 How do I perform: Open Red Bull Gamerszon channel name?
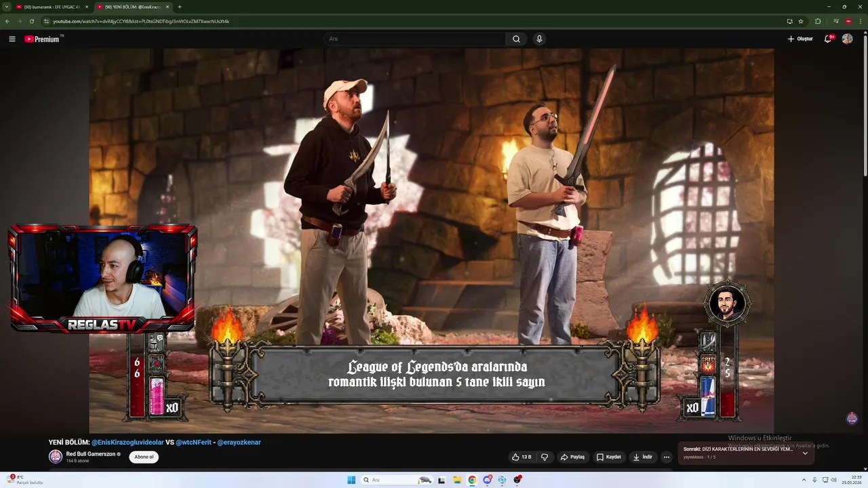[x=91, y=454]
